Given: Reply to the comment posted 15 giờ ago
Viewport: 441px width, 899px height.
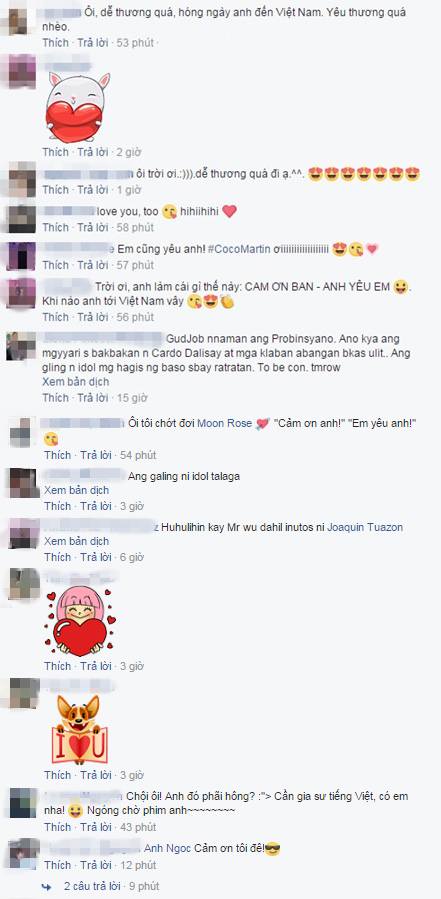Looking at the screenshot, I should pyautogui.click(x=93, y=397).
